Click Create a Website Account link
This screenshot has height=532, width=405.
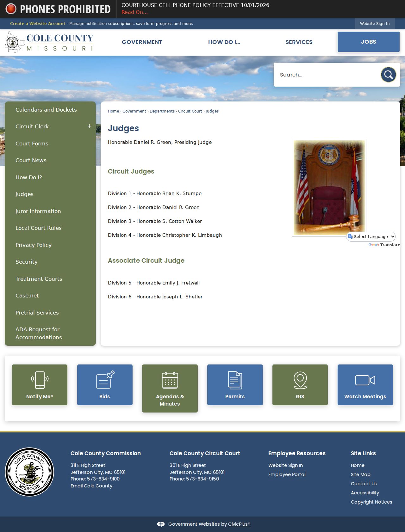tap(38, 23)
